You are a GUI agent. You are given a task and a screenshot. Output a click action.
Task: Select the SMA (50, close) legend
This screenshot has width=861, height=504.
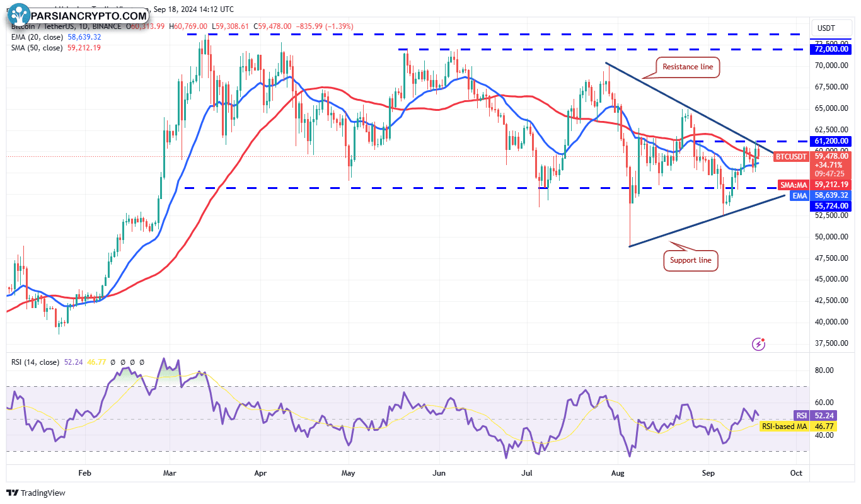point(37,47)
